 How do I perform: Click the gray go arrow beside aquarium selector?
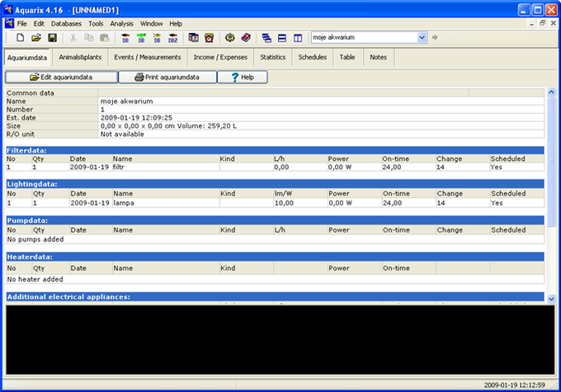tap(435, 37)
